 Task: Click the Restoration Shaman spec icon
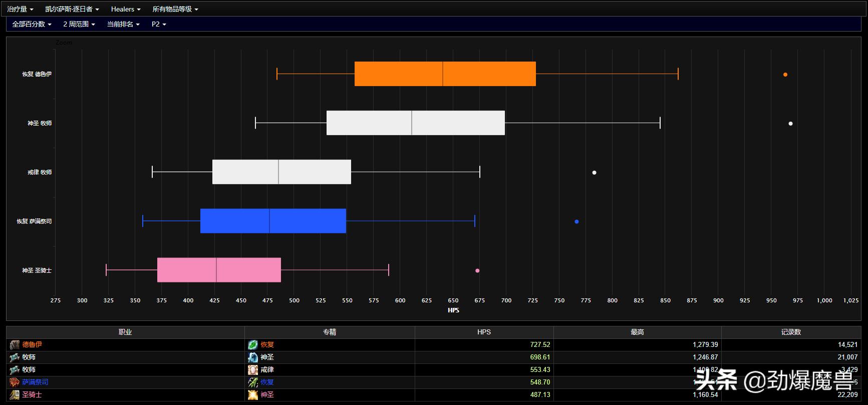coord(253,382)
